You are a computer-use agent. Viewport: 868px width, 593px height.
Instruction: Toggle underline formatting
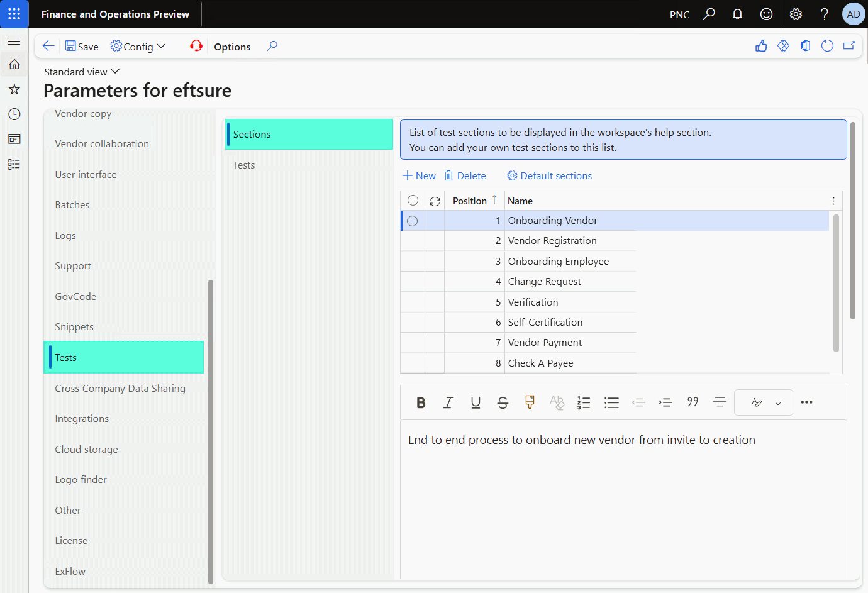[x=476, y=402]
